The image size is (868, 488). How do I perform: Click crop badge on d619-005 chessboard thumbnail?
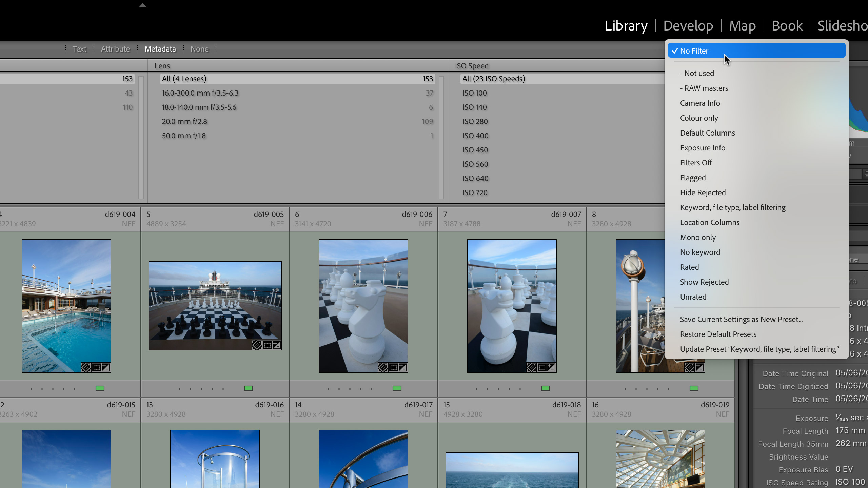[x=267, y=345]
